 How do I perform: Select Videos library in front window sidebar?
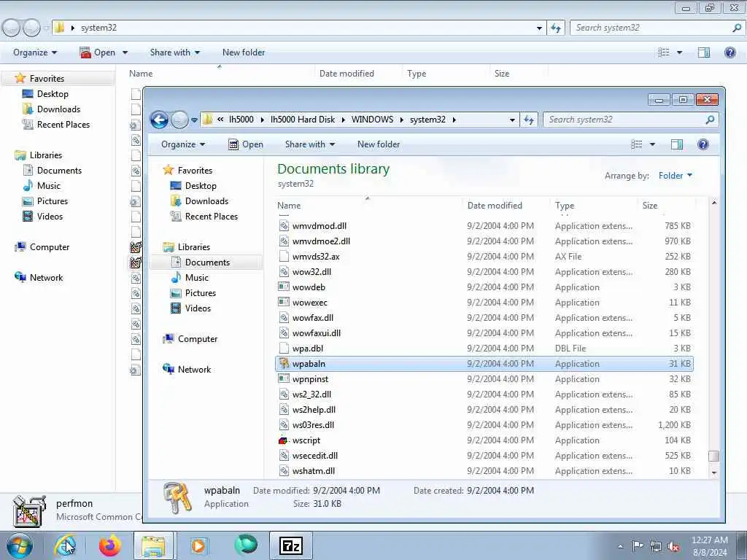[x=197, y=308]
